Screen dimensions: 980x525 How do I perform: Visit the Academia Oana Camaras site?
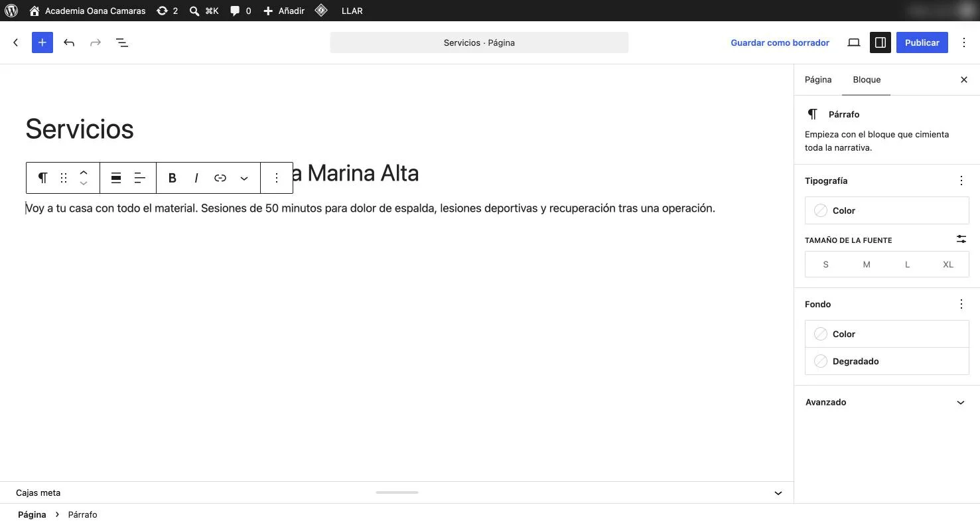click(88, 11)
